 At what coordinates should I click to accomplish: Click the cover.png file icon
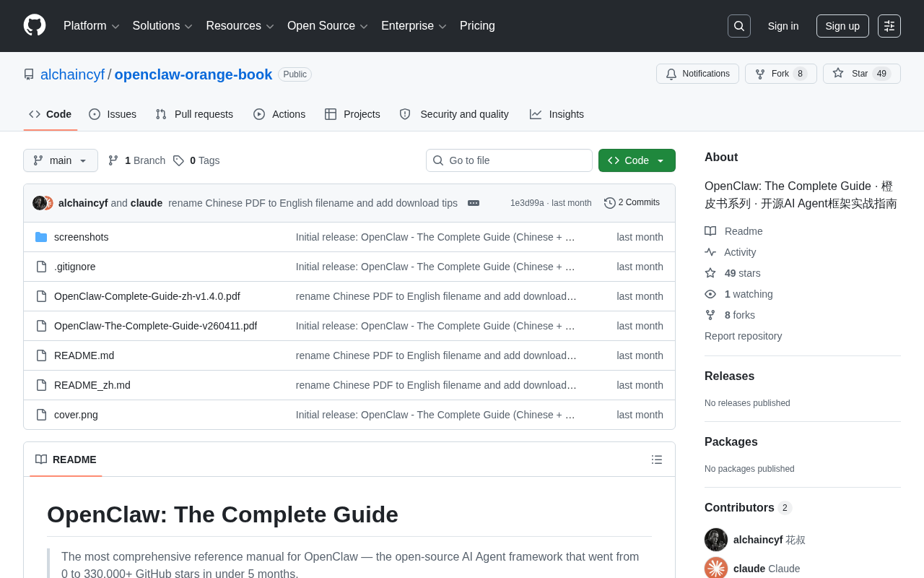41,415
